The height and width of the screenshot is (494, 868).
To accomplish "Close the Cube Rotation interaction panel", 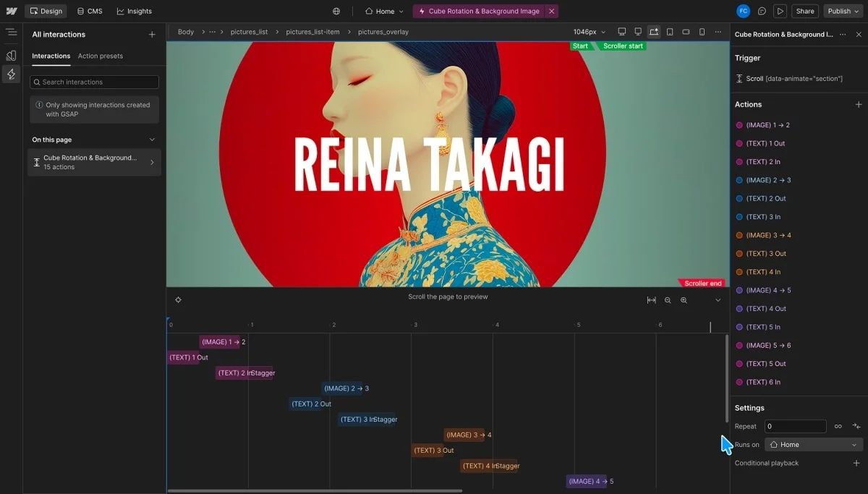I will (x=859, y=34).
